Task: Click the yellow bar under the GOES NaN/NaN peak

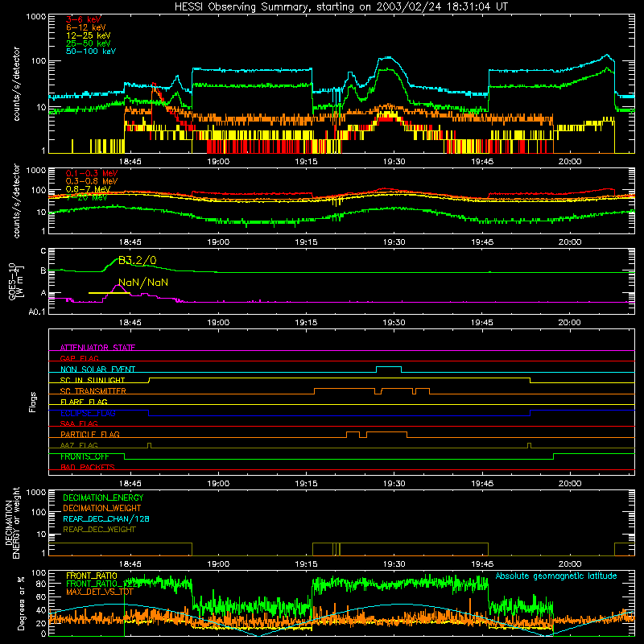Action: pos(109,293)
